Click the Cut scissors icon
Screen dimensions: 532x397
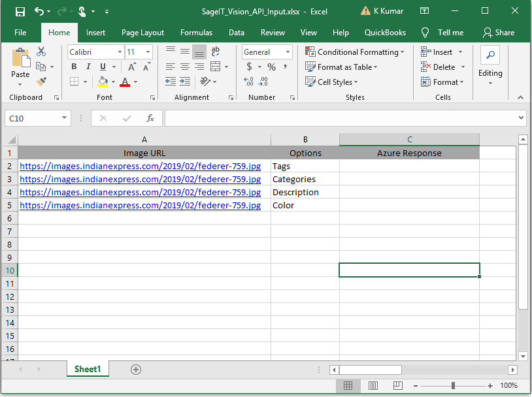coord(42,52)
